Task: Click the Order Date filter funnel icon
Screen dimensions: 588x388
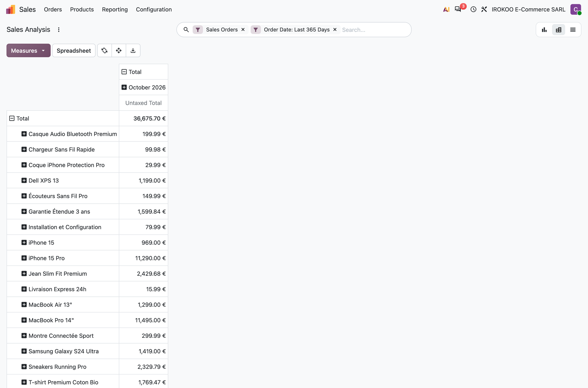Action: point(256,30)
